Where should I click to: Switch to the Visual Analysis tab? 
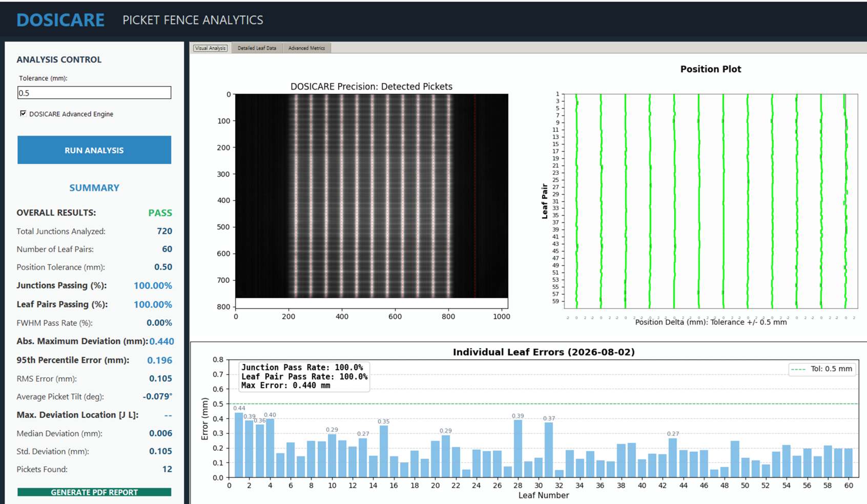tap(210, 48)
